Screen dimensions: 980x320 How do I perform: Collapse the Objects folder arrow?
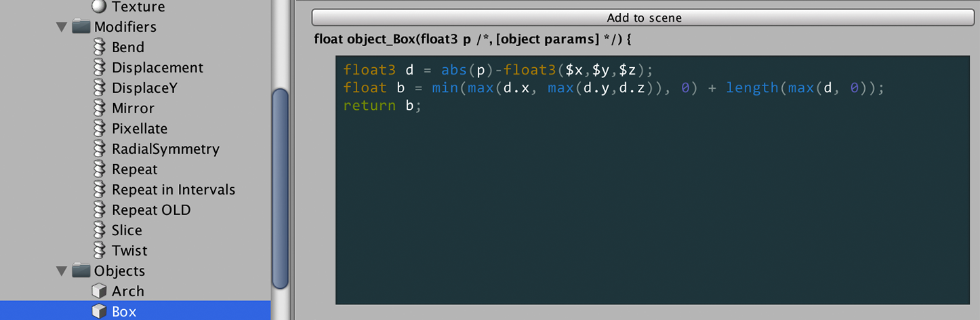62,271
